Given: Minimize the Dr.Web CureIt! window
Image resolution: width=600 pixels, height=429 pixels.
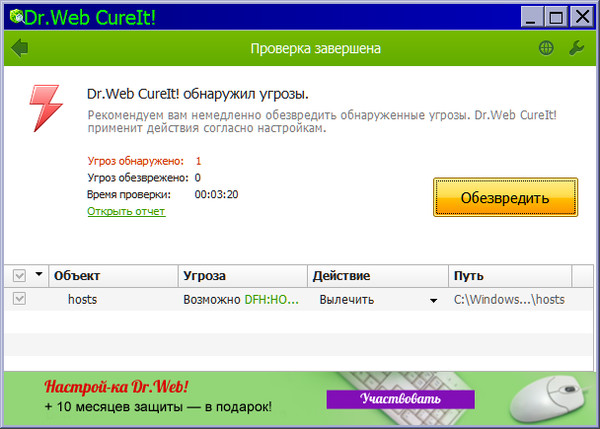Looking at the screenshot, I should click(532, 17).
